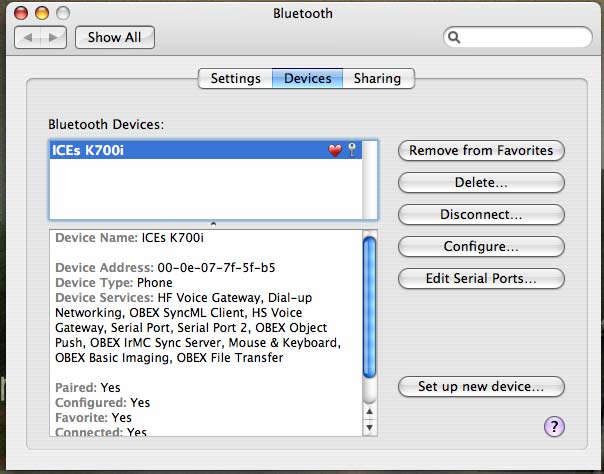
Task: Minimize window with the yellow button
Action: pos(42,13)
